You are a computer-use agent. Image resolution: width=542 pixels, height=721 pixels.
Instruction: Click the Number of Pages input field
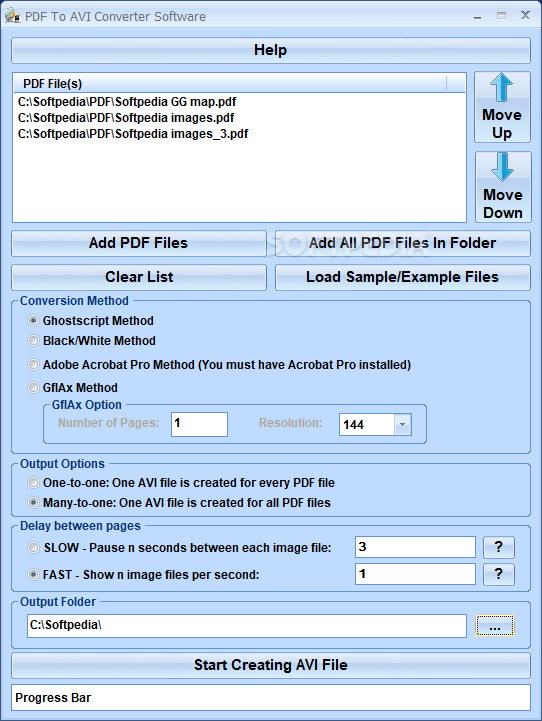[200, 424]
